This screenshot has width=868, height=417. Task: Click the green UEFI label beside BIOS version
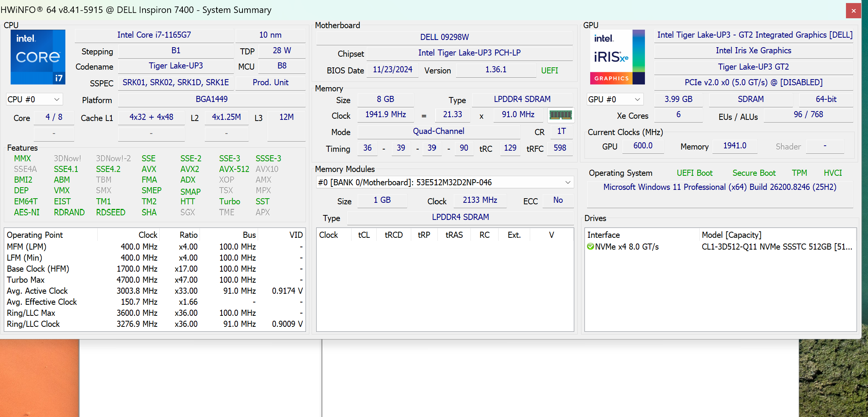coord(550,70)
